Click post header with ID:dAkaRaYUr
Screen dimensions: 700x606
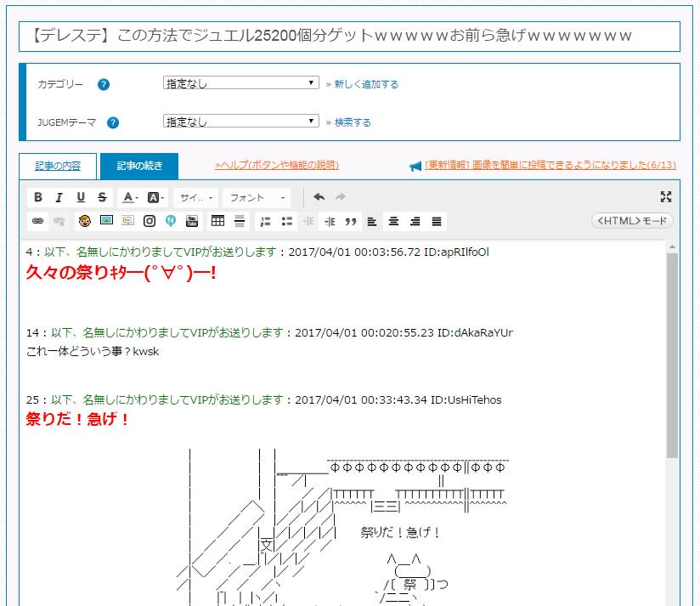[269, 332]
